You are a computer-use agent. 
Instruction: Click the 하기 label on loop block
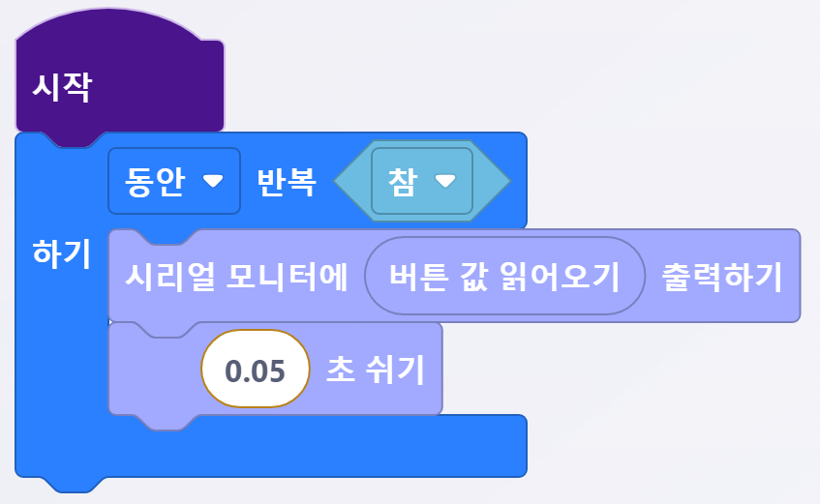point(61,253)
